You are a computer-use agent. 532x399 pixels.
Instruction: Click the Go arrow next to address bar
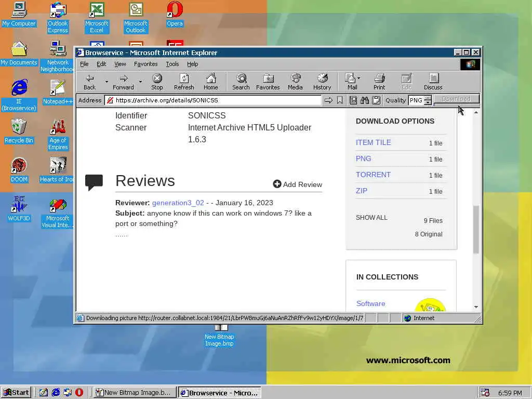(328, 100)
